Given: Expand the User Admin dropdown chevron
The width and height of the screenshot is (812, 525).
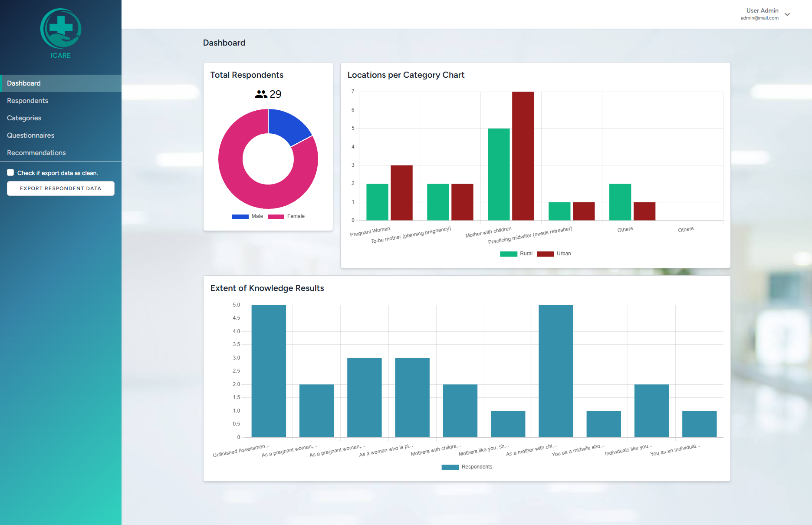Looking at the screenshot, I should [x=787, y=14].
